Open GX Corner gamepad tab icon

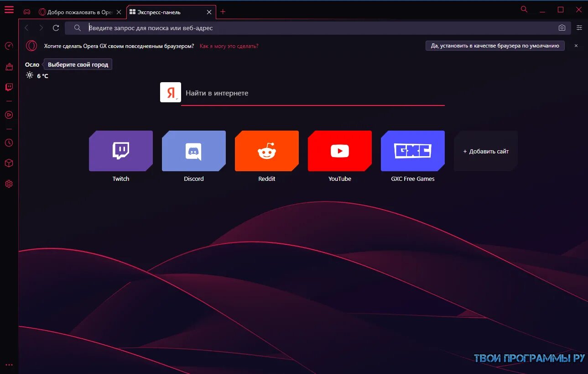27,12
